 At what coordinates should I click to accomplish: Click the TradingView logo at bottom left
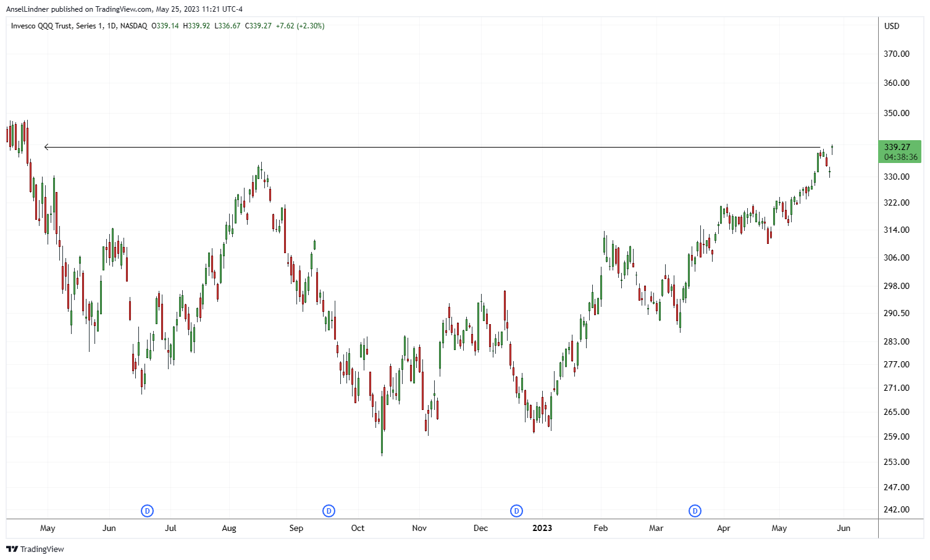click(35, 549)
